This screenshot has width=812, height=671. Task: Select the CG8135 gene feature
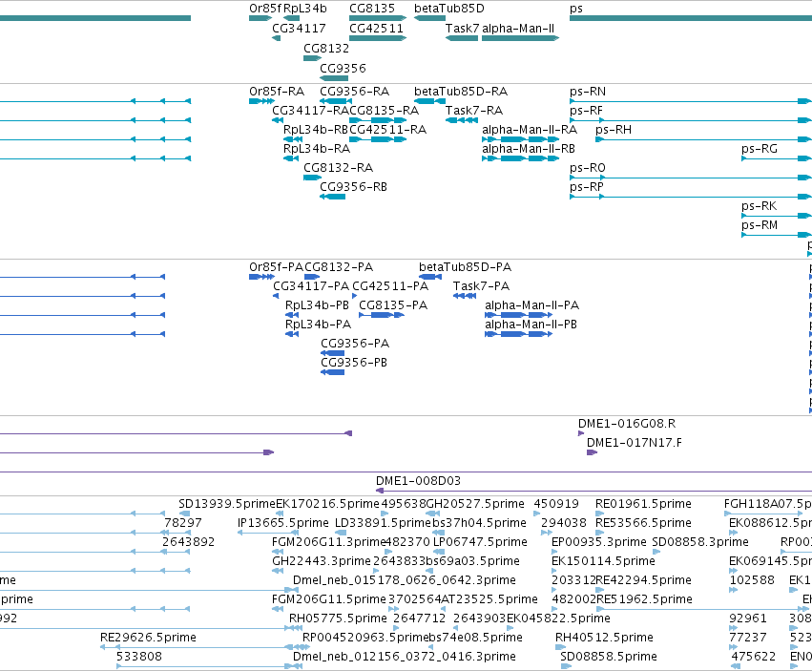[x=378, y=18]
